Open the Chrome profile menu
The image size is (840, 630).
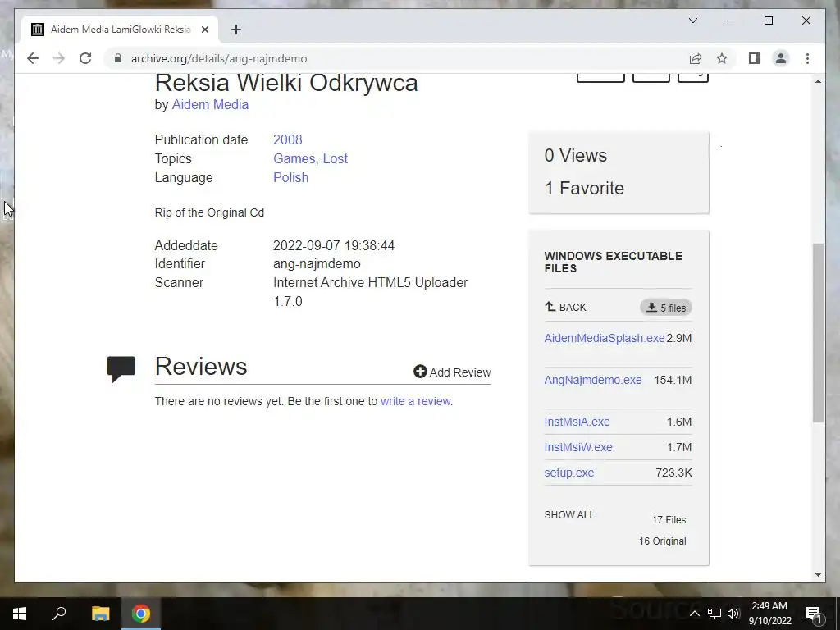click(x=781, y=58)
